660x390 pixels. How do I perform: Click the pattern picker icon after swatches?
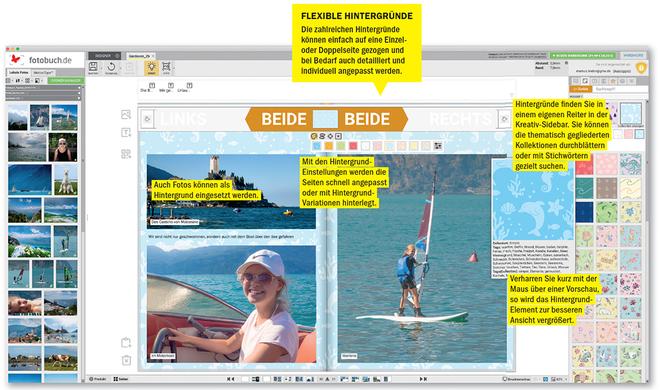438,146
